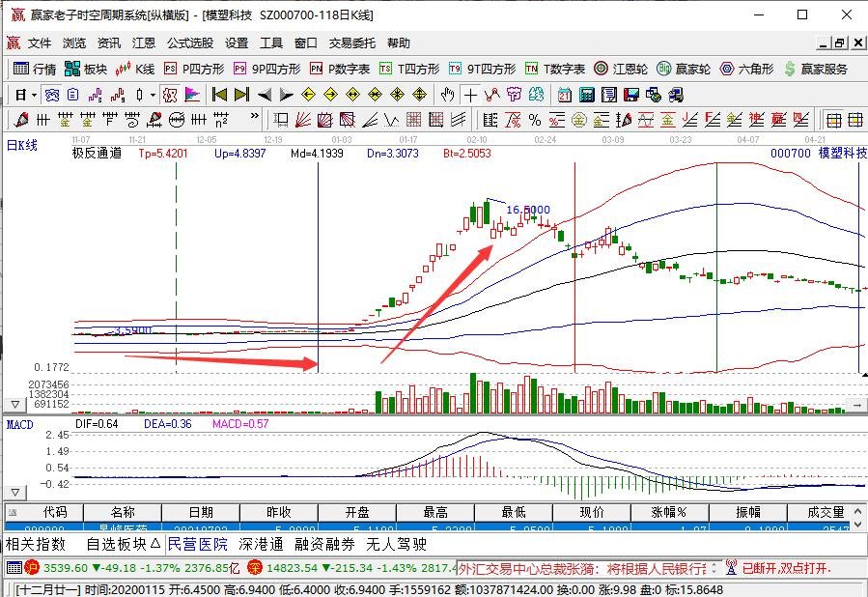The width and height of the screenshot is (868, 597).
Task: Click the yellow diamond left-arrow icon
Action: (308, 96)
